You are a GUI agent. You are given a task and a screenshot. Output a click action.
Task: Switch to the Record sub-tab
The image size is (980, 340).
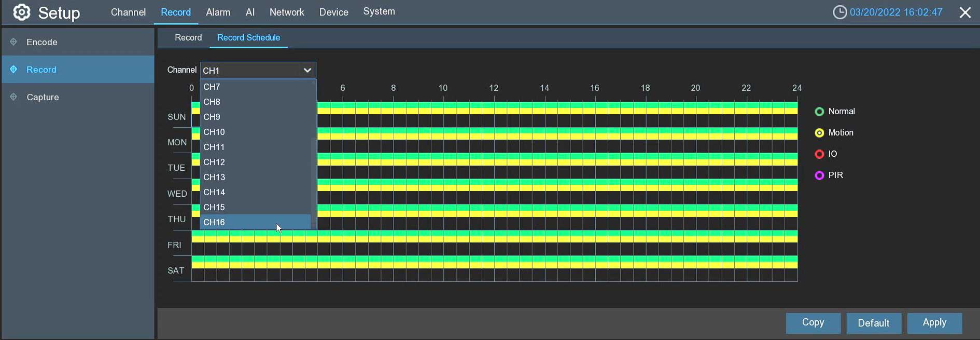pyautogui.click(x=188, y=37)
